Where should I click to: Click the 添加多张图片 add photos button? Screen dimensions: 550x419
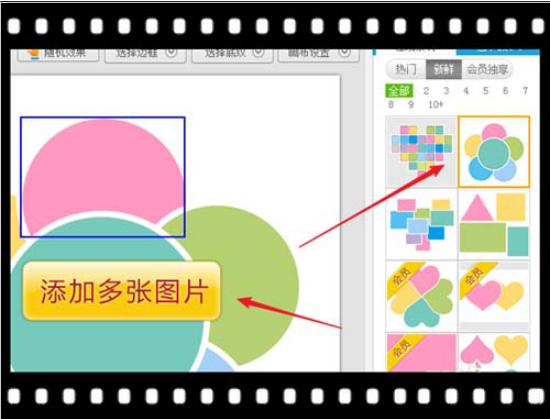[x=121, y=291]
